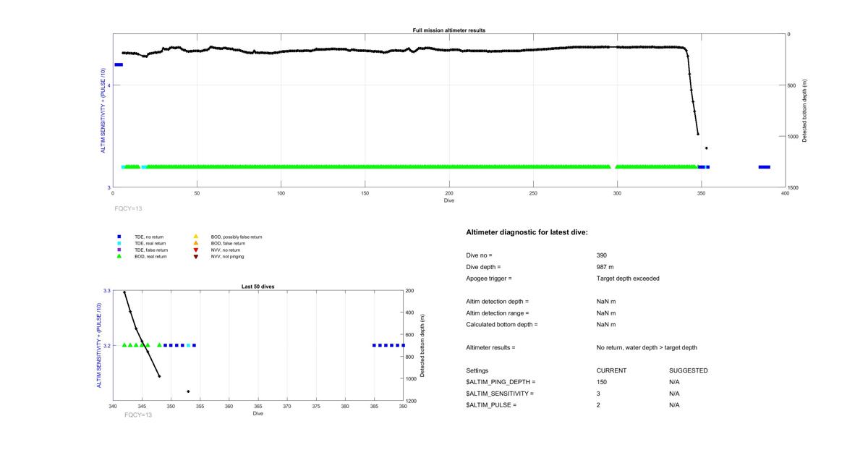
Task: Click the current ping depth value '150'
Action: [x=602, y=382]
